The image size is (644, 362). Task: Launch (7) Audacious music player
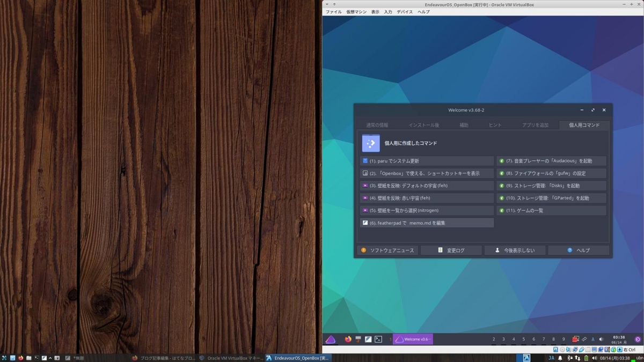click(552, 161)
